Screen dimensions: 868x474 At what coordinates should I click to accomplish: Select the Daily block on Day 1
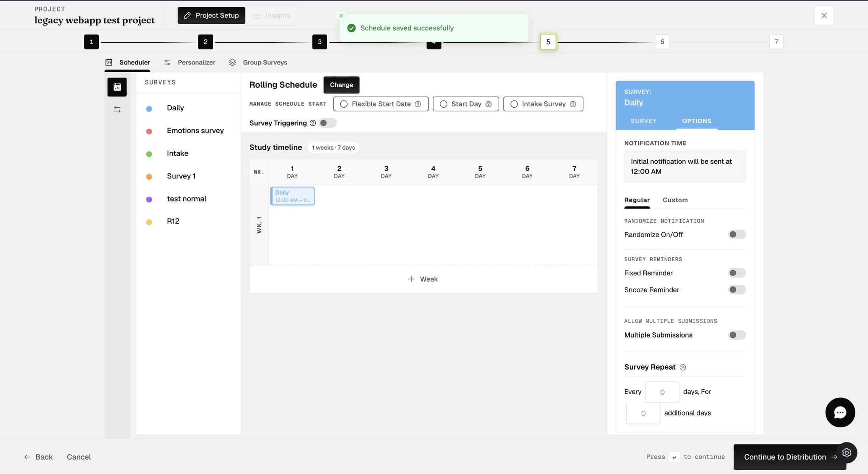tap(292, 196)
